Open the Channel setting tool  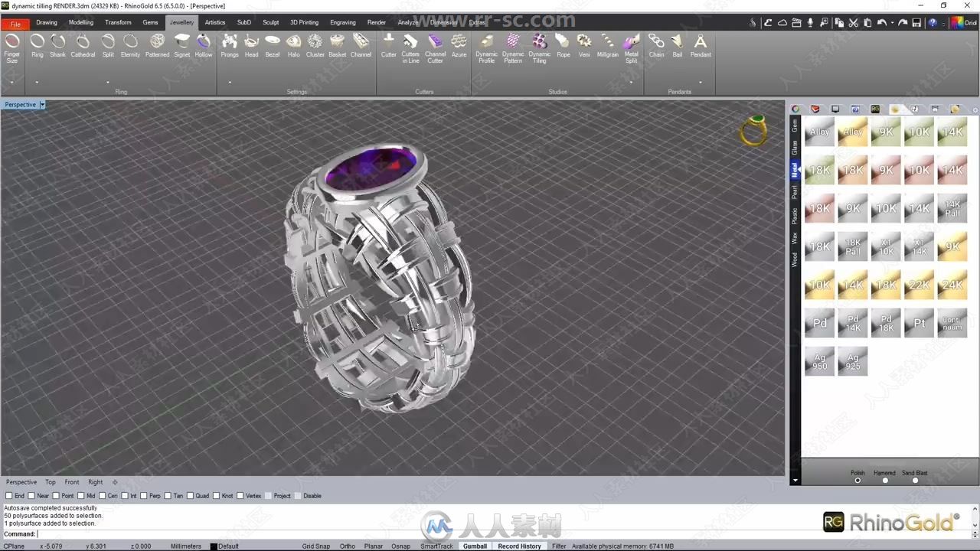point(361,46)
